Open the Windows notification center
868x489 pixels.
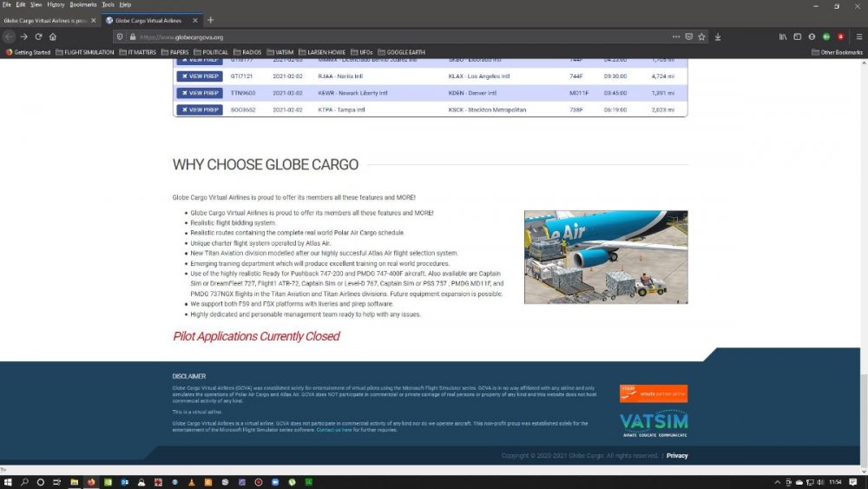point(853,482)
